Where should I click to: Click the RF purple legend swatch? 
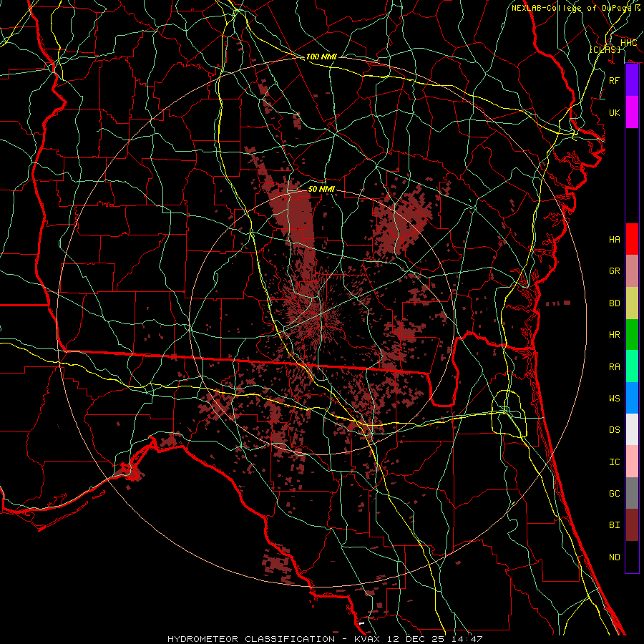tap(632, 80)
